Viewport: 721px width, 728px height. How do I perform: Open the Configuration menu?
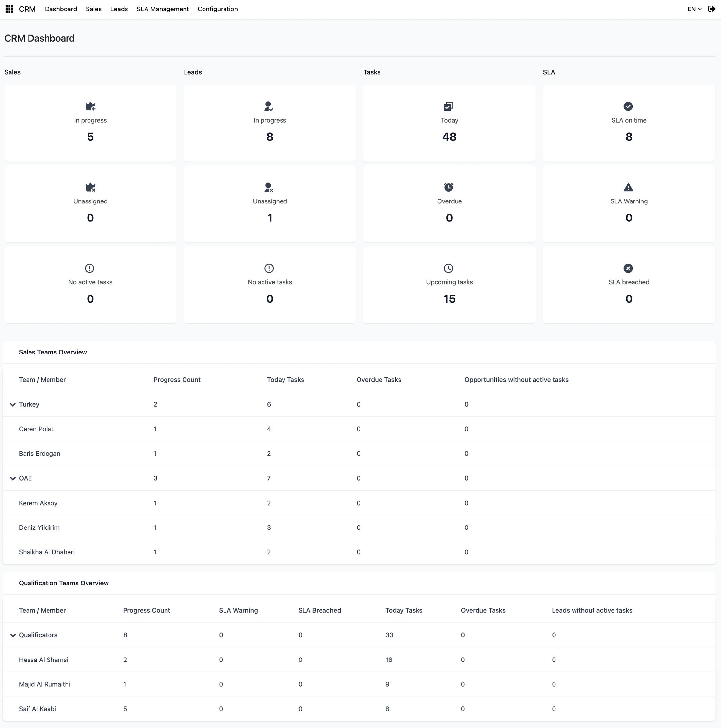[x=218, y=9]
